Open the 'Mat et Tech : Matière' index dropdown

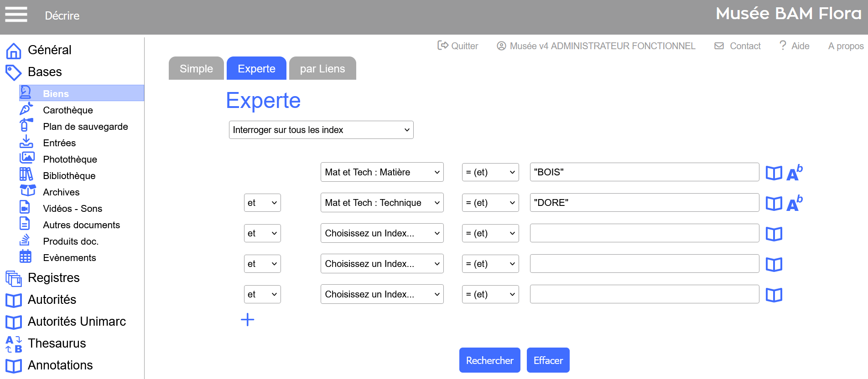(382, 172)
